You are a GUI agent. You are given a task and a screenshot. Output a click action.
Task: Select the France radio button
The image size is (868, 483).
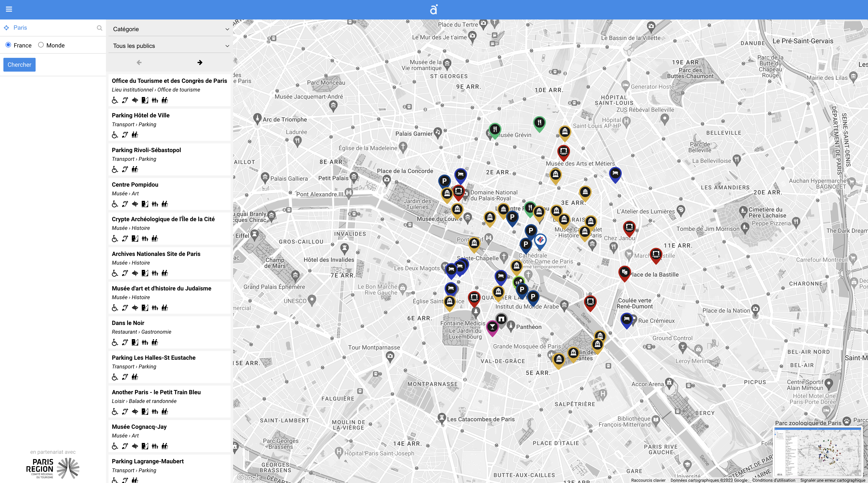(8, 45)
